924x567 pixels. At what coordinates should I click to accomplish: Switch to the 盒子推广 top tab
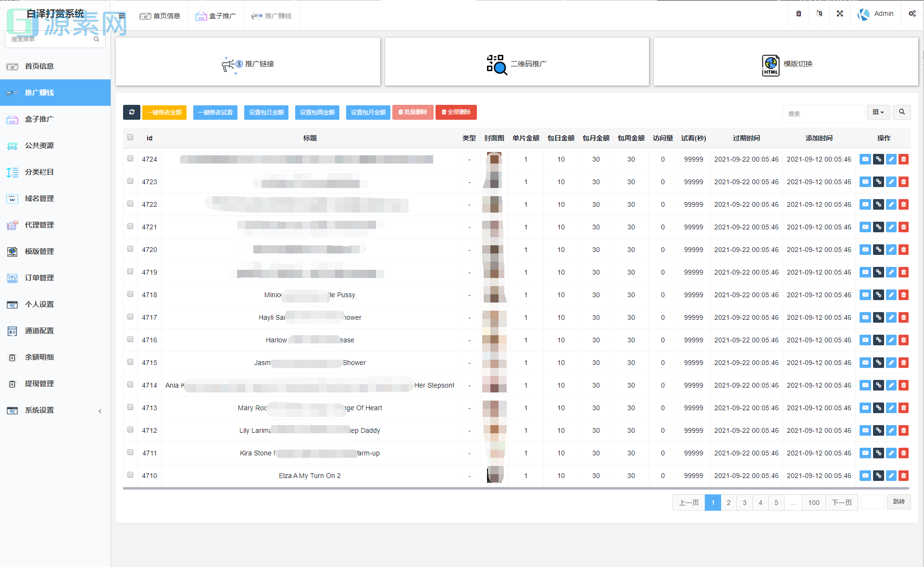215,16
